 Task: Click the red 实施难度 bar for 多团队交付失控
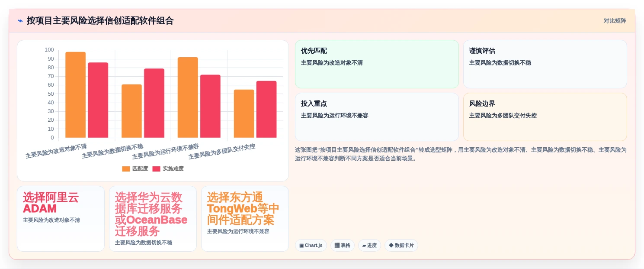266,109
